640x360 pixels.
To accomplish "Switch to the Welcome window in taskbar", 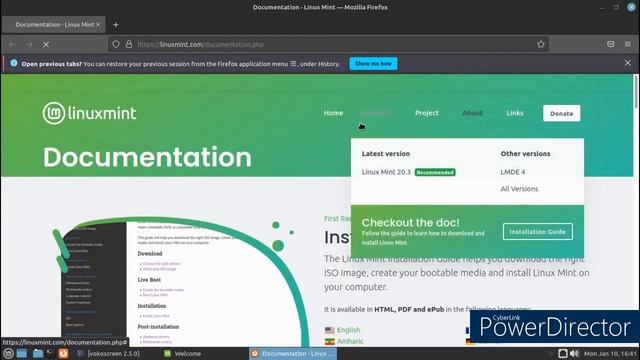I will [183, 353].
